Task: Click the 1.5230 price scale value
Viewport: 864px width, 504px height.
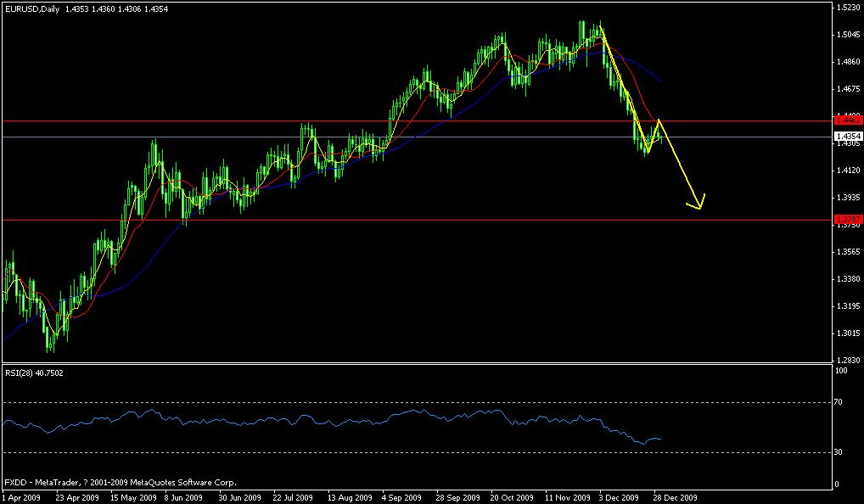Action: 849,7
